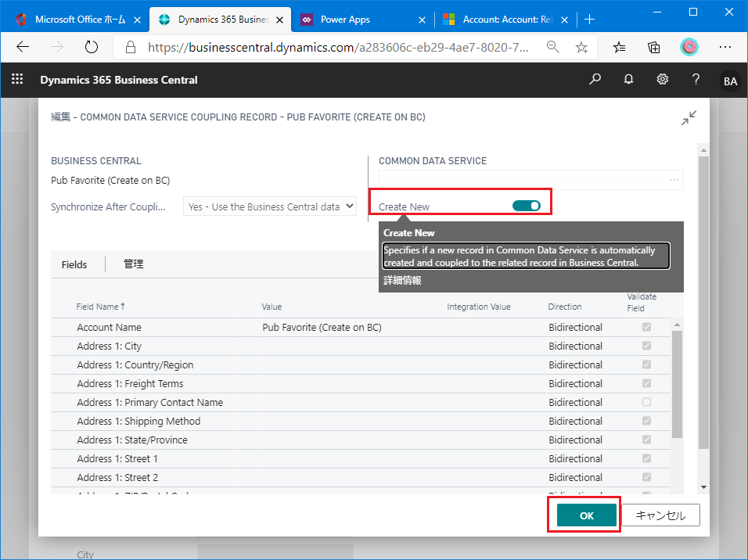Click the Dynamics 365 Business Central title
Image resolution: width=748 pixels, height=560 pixels.
(x=119, y=80)
